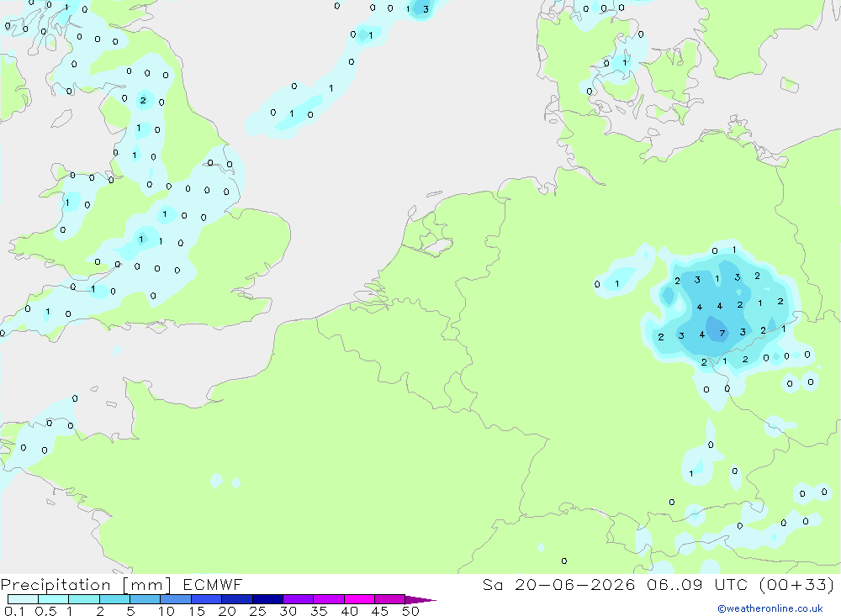This screenshot has height=616, width=841.
Task: Click the '25' legend scale label
Action: pyautogui.click(x=257, y=611)
